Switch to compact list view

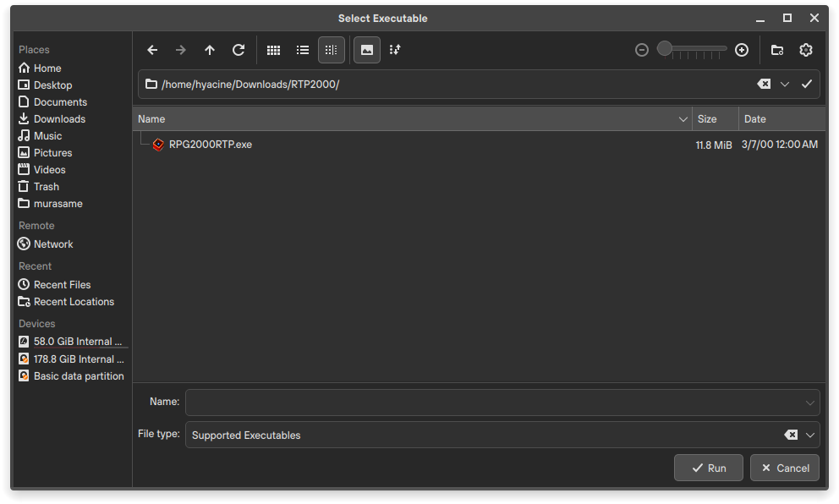coord(303,50)
